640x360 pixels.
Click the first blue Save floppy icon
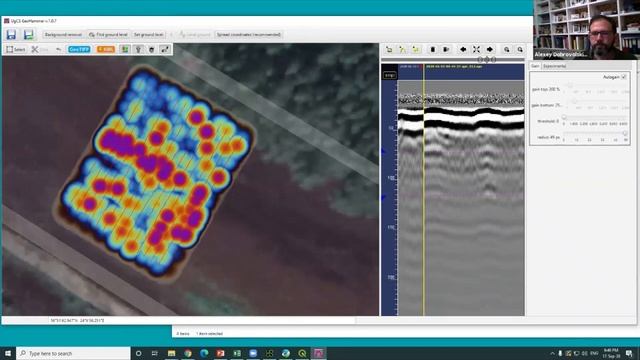[11, 35]
